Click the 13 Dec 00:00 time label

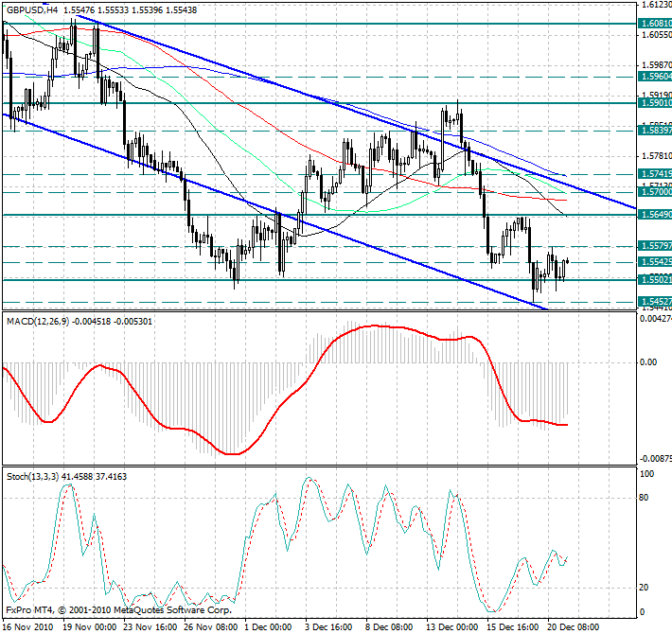click(452, 627)
